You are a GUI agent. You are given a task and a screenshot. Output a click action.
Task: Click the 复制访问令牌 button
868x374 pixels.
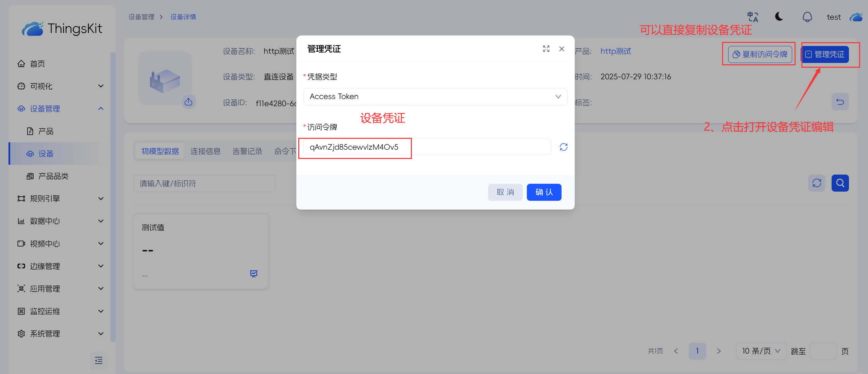759,54
